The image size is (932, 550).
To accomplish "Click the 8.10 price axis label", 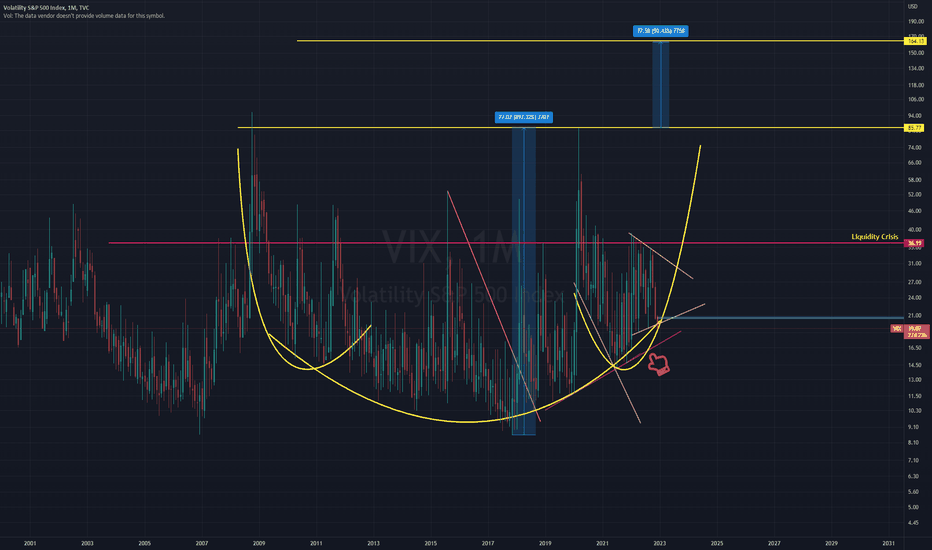I will point(913,443).
